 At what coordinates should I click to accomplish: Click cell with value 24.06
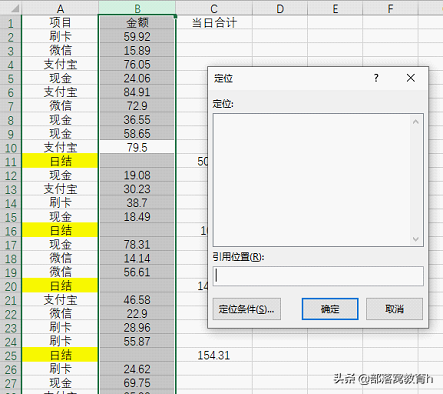click(137, 78)
